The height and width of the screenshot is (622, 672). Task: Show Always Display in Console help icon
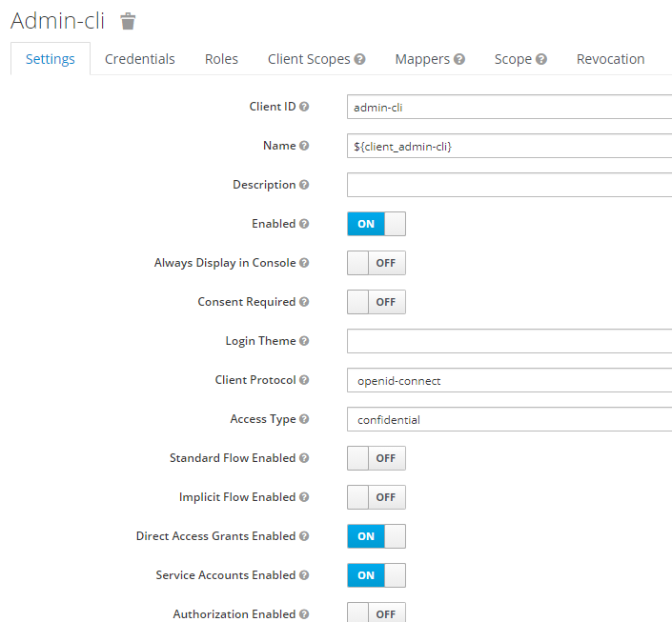pyautogui.click(x=304, y=263)
